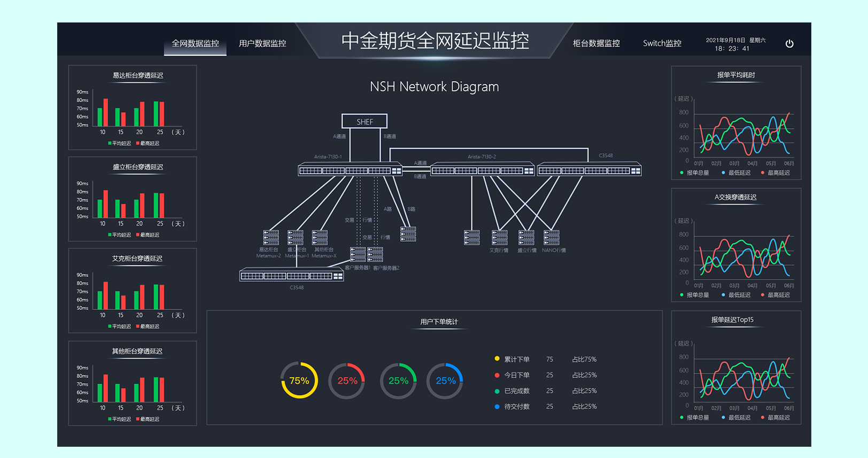
Task: Click the clock time 18:23:41
Action: (x=732, y=49)
